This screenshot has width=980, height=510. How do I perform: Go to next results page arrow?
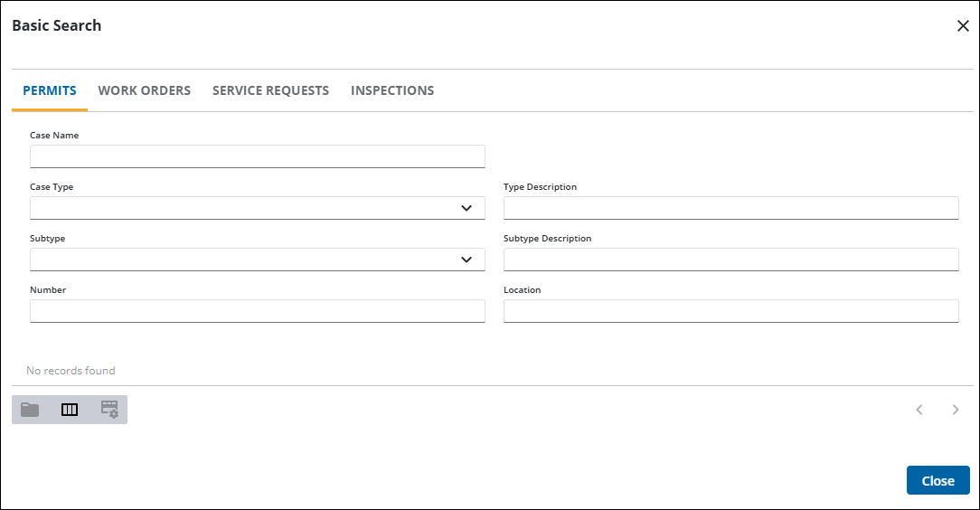click(955, 410)
